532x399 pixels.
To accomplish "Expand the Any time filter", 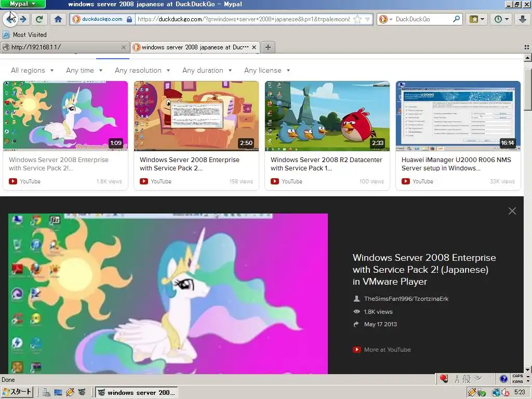I will (84, 70).
